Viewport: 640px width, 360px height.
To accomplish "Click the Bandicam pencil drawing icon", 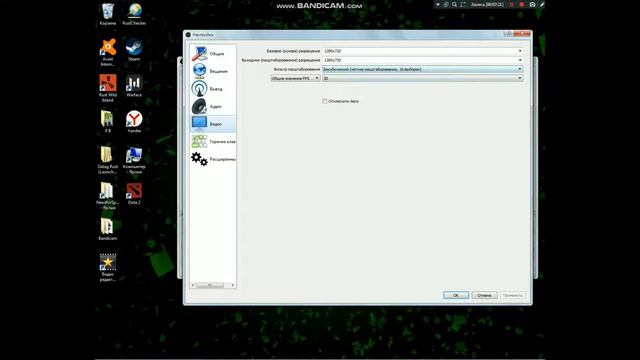I will pyautogui.click(x=542, y=4).
